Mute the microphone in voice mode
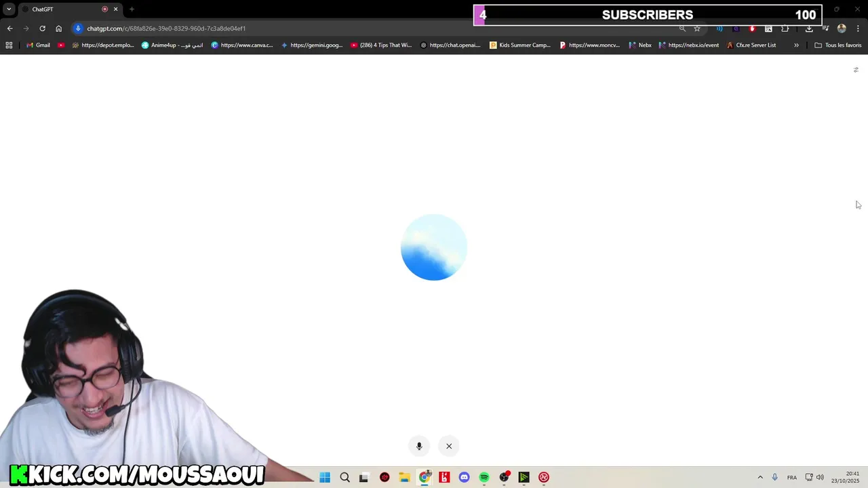This screenshot has height=488, width=868. 419,446
